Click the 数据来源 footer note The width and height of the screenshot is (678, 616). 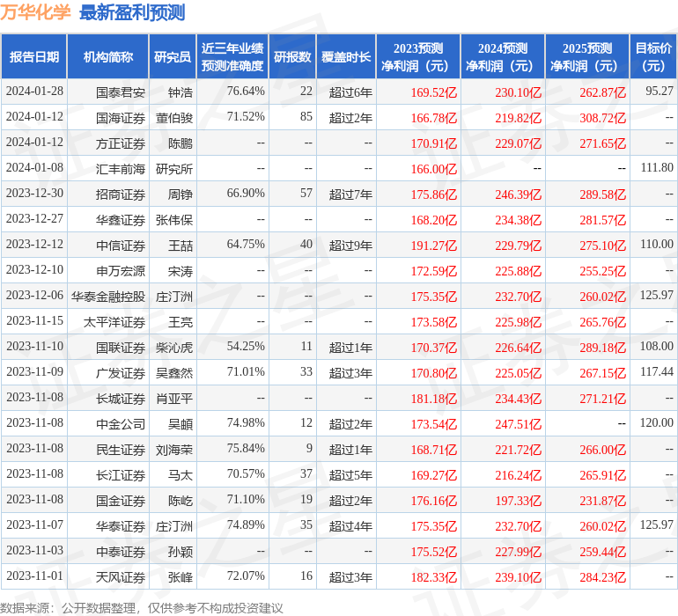pos(142,608)
